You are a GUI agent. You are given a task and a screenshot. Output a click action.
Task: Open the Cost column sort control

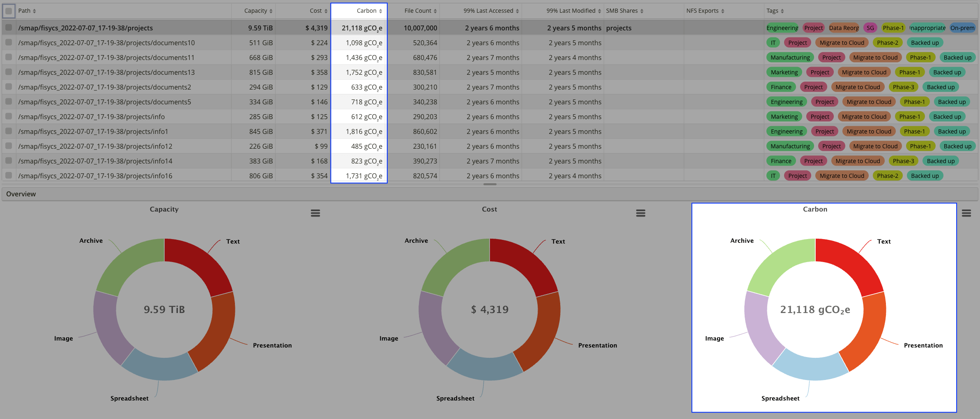326,11
